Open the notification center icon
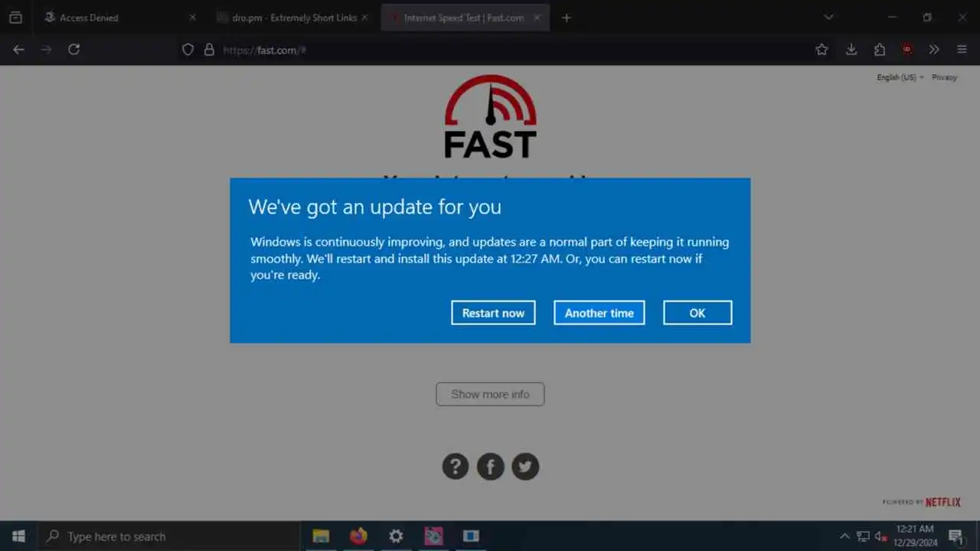Image resolution: width=980 pixels, height=551 pixels. [956, 536]
